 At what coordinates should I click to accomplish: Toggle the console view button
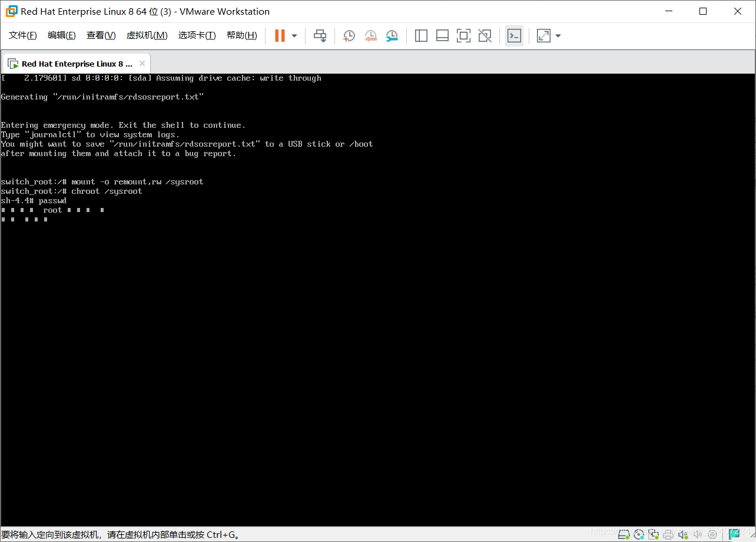tap(514, 36)
